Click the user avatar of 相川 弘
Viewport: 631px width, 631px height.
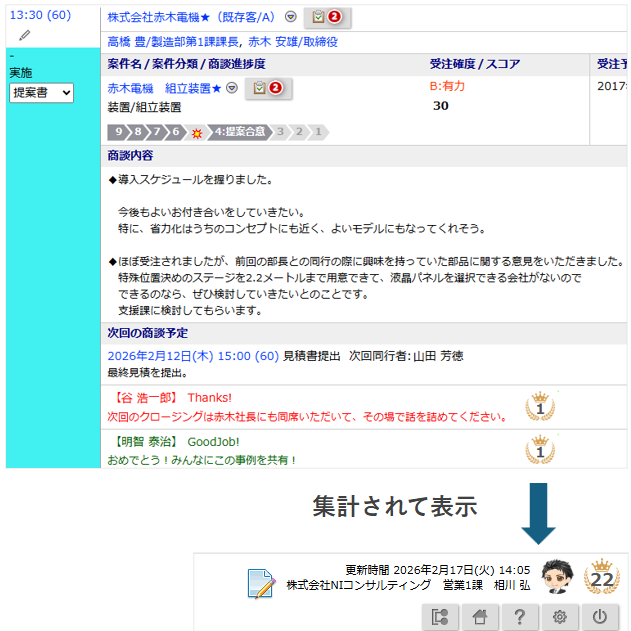[x=556, y=576]
